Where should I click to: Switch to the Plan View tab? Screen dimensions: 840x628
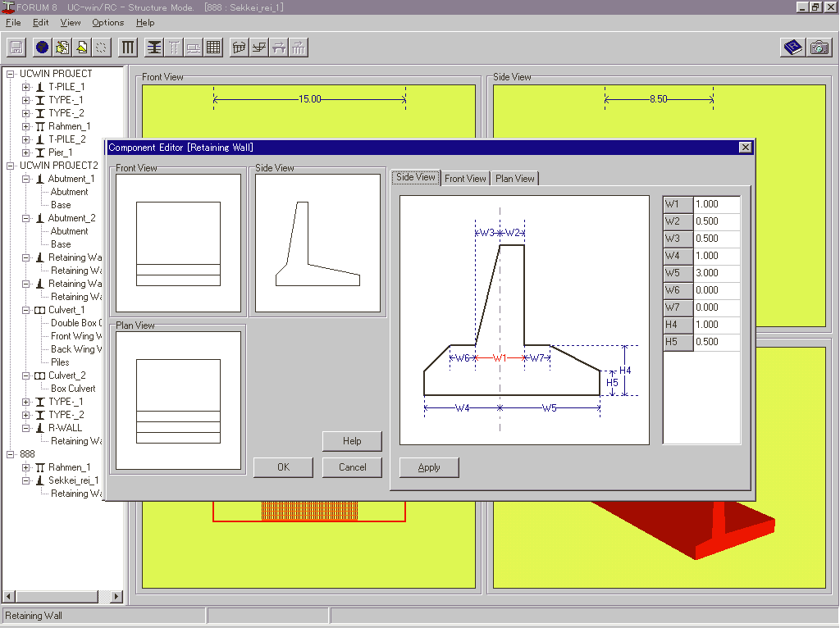click(x=515, y=179)
